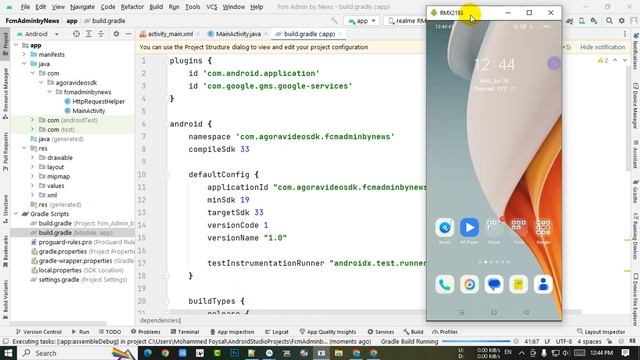The height and width of the screenshot is (360, 640).
Task: Open the Terminal tool window
Action: tap(184, 332)
